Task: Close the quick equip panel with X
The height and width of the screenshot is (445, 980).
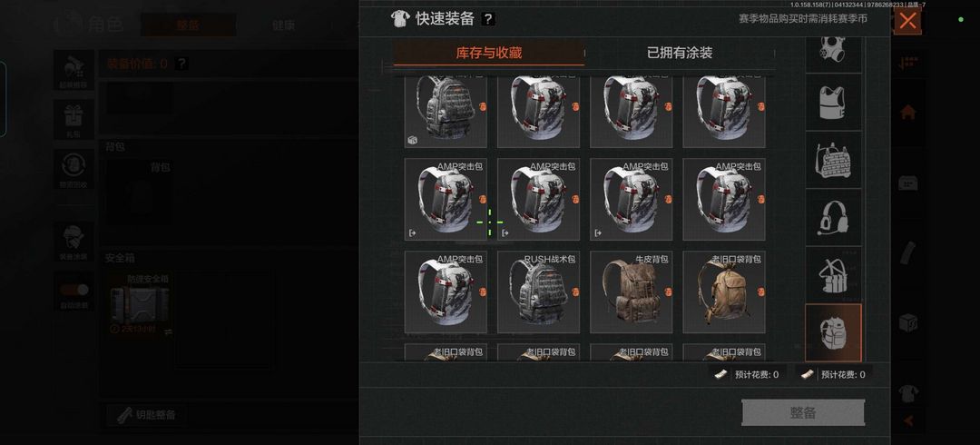Action: [907, 21]
